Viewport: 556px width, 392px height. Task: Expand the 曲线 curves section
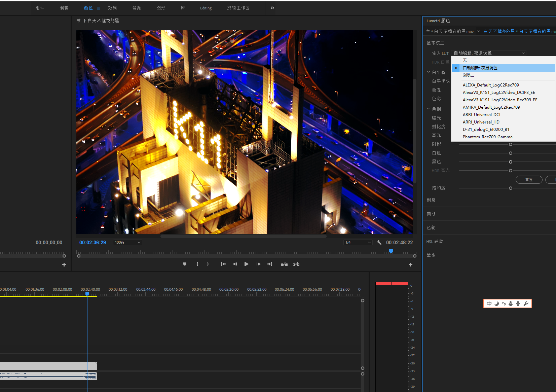[x=431, y=214]
